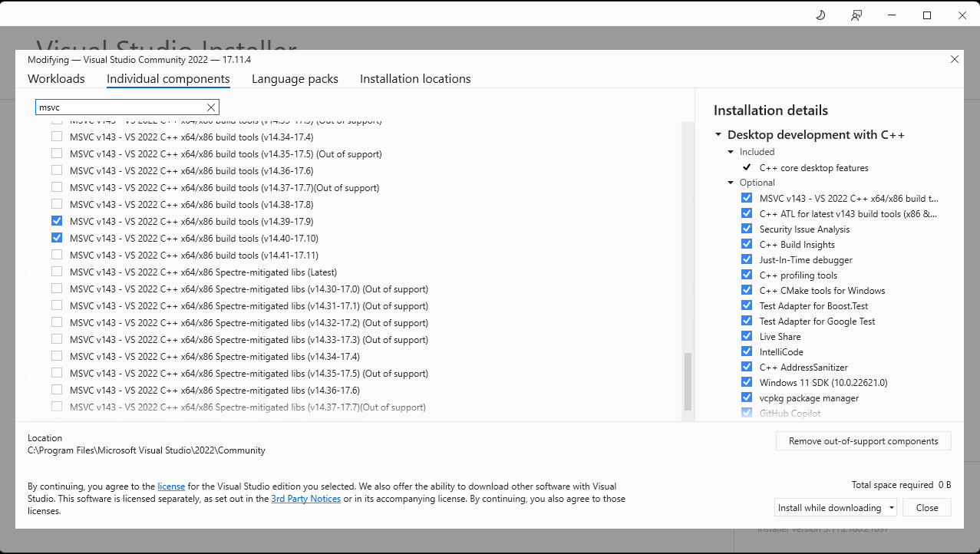Image resolution: width=980 pixels, height=554 pixels.
Task: Open the license link
Action: coord(171,486)
